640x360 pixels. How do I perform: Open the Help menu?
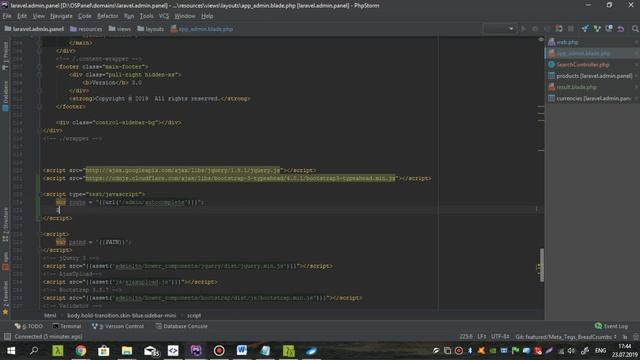207,16
